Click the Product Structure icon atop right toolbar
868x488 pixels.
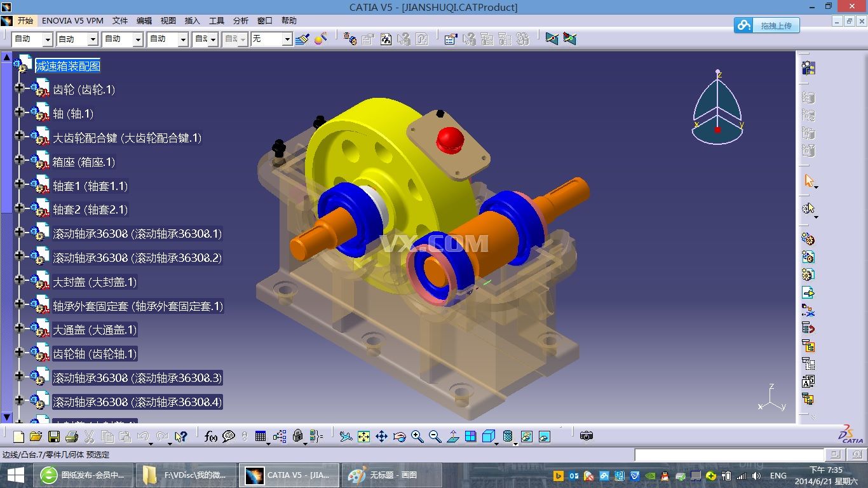(x=808, y=68)
